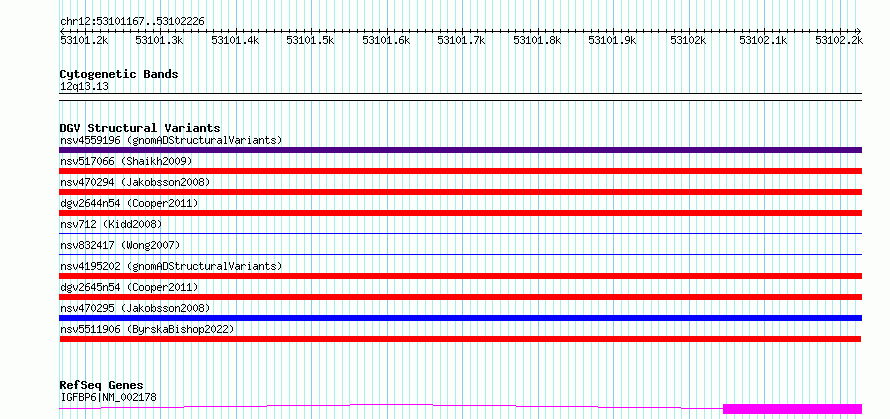Viewport: 890px width, 419px height.
Task: Click the 53101.9k ruler tick label
Action: [612, 40]
